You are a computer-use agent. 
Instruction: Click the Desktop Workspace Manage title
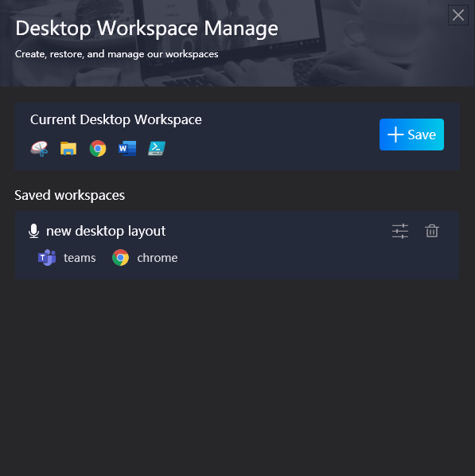point(146,29)
